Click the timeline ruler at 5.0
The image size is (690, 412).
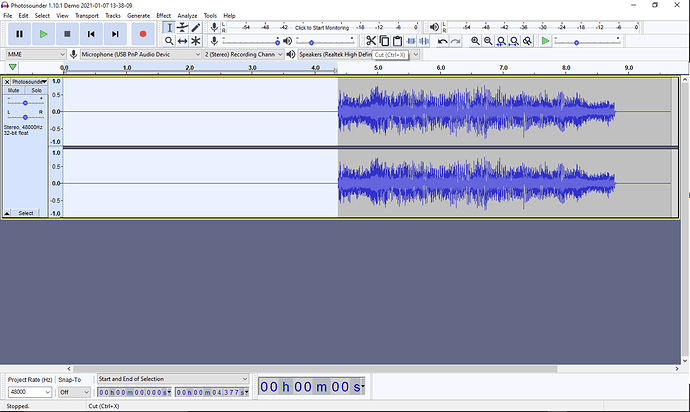coord(378,68)
